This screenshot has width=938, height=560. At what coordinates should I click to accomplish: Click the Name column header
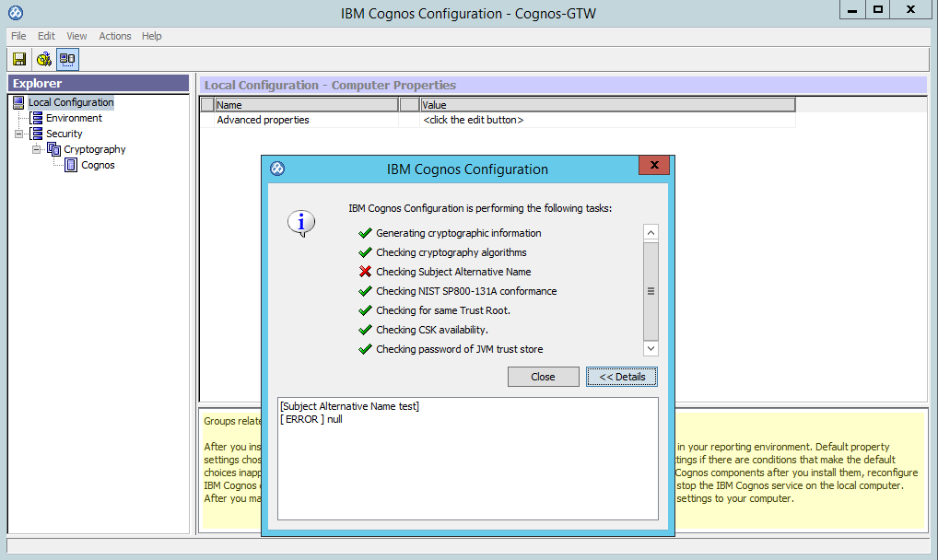[x=306, y=105]
